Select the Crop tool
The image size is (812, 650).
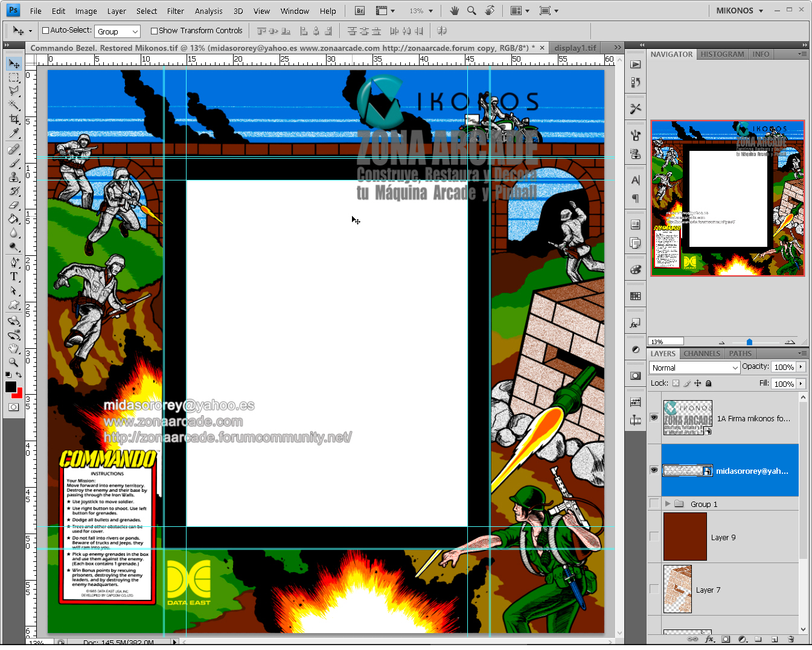coord(14,119)
